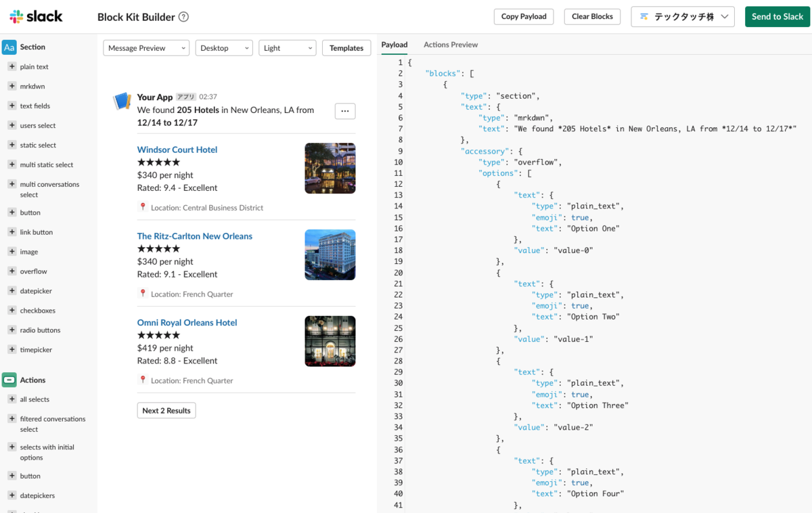Open the Windsor Court Hotel link
The image size is (812, 513).
[x=177, y=150]
